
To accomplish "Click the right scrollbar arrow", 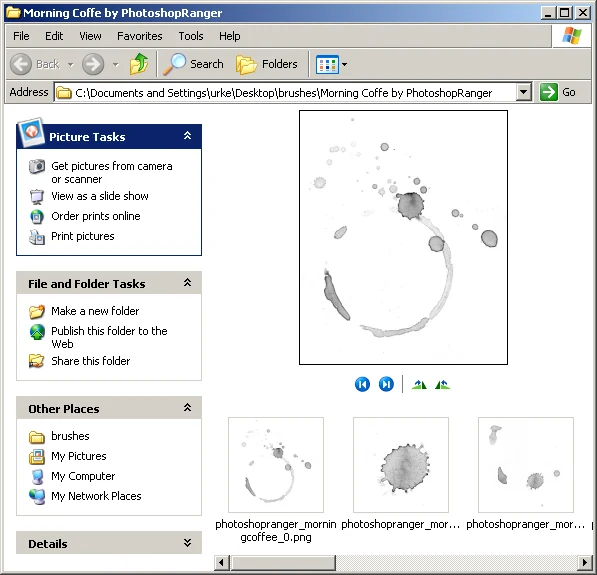I will click(x=585, y=562).
